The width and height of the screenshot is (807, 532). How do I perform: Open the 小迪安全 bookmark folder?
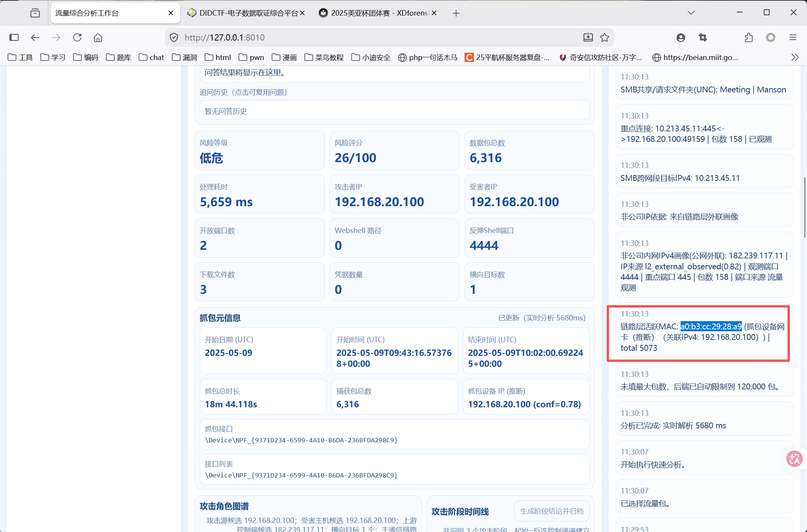click(371, 57)
